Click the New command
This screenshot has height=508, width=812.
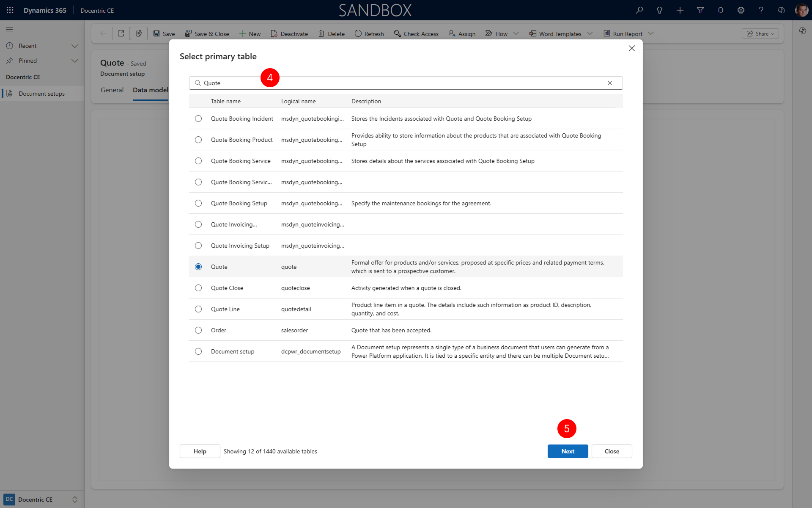tap(250, 33)
